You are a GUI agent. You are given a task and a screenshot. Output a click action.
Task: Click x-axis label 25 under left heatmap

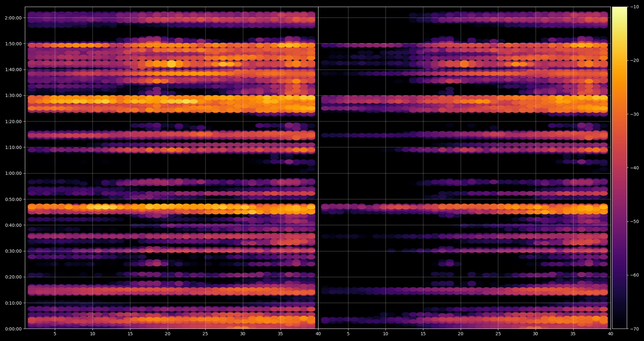[205, 334]
